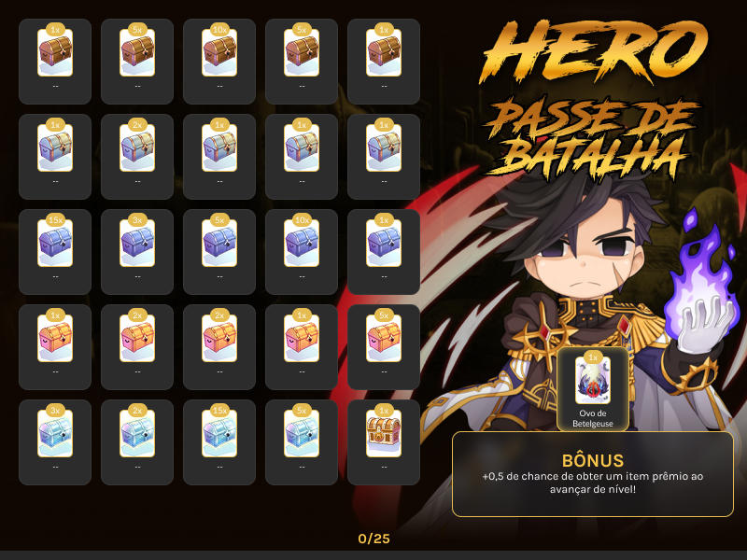Open the ornate golden treasure chest reward
The image size is (747, 560).
click(384, 442)
